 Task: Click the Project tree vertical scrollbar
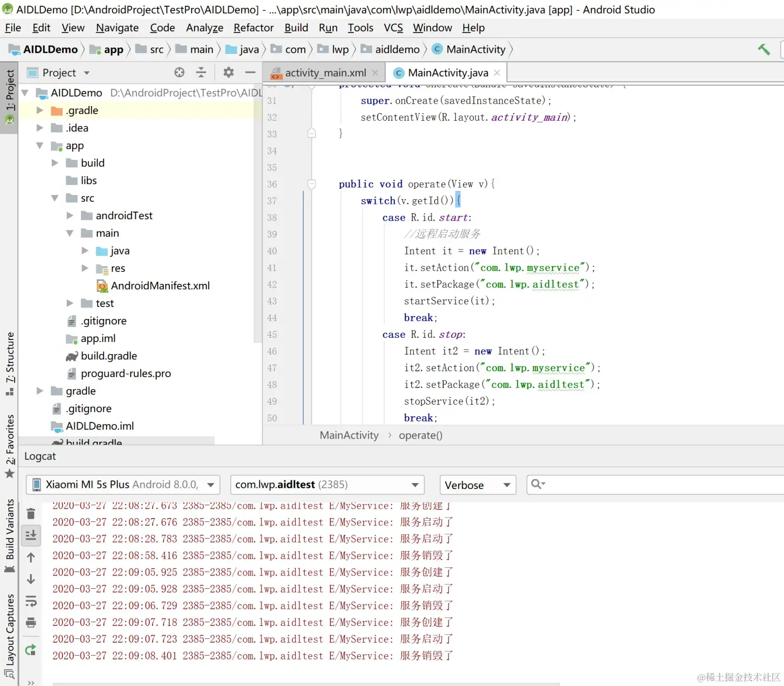(x=257, y=213)
